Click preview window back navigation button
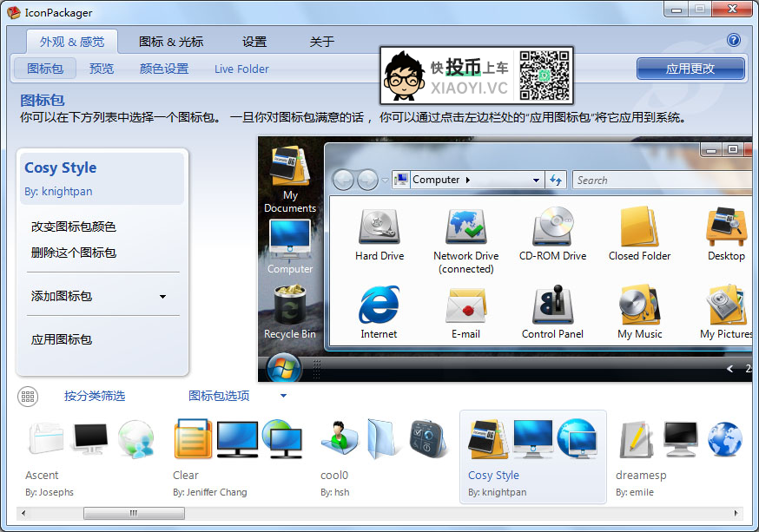759x532 pixels. 343,180
